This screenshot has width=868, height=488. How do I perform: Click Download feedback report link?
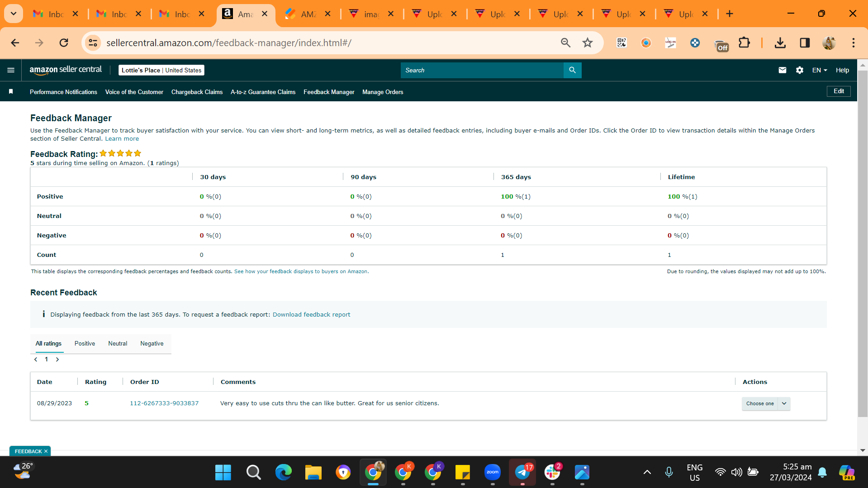point(311,315)
